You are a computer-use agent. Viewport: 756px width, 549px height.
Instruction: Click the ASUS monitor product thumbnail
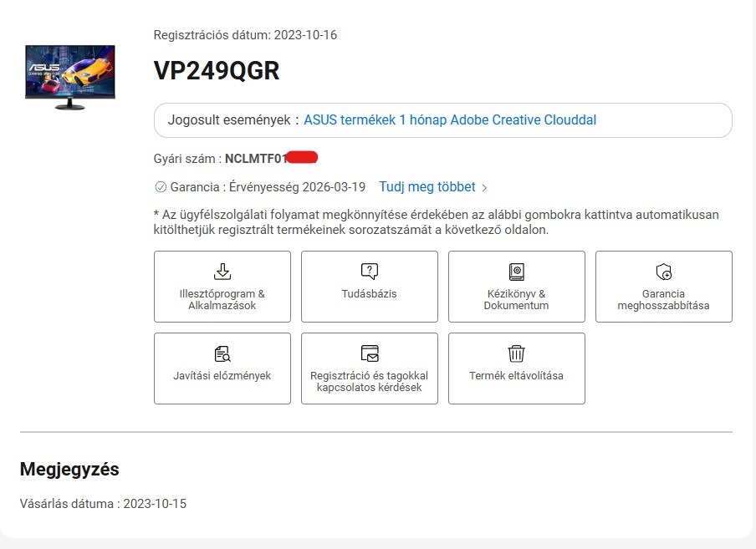pos(70,77)
